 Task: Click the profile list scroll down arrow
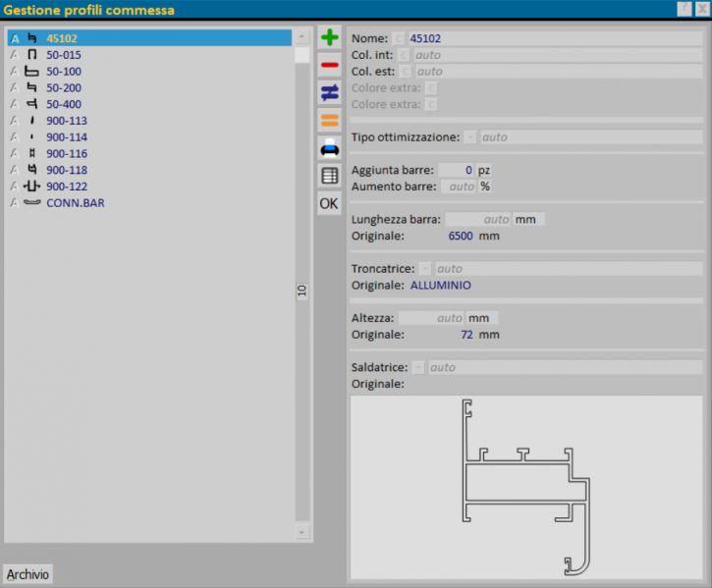(302, 531)
